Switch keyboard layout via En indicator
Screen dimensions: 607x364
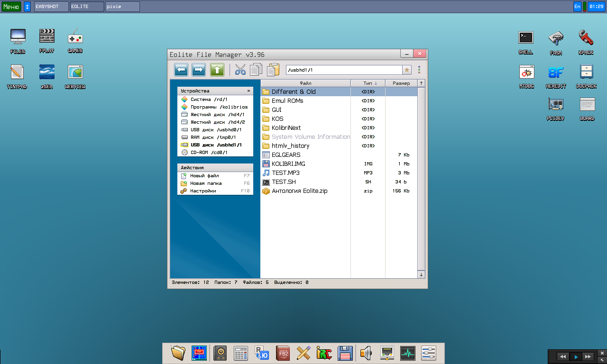(x=577, y=6)
